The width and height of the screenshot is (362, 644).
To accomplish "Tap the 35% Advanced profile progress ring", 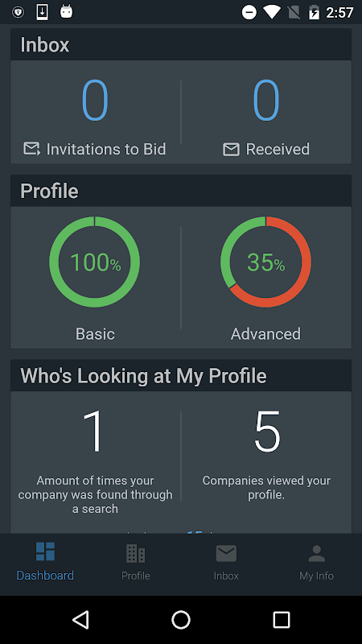I will (266, 262).
